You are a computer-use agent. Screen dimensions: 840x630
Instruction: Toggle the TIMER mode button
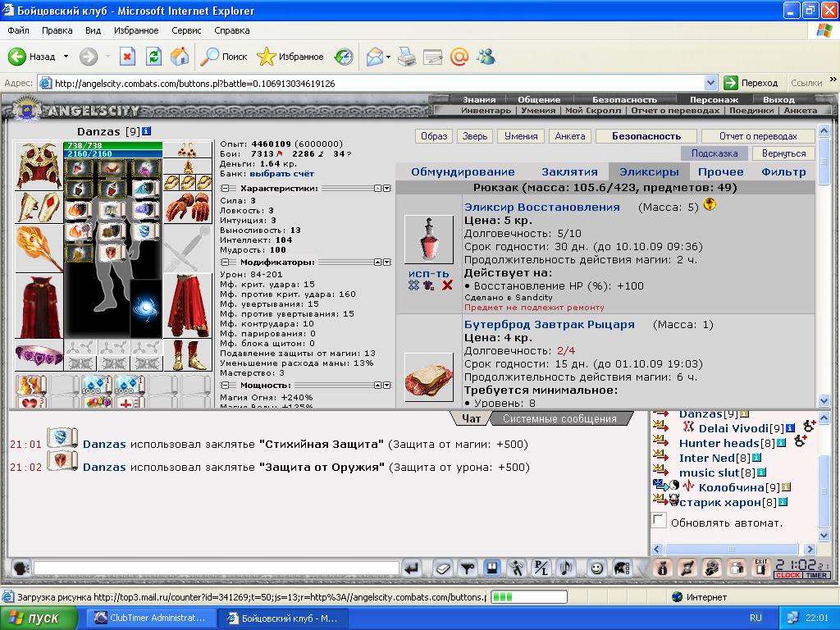pos(816,575)
